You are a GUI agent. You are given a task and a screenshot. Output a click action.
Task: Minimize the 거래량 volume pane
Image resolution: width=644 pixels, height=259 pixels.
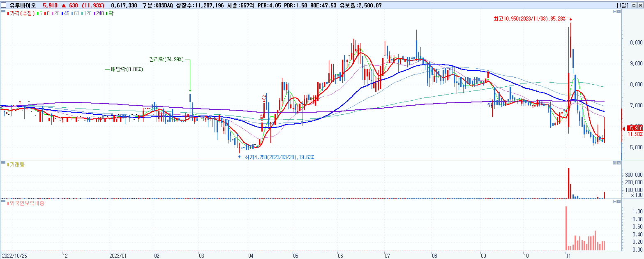[x=615, y=163]
